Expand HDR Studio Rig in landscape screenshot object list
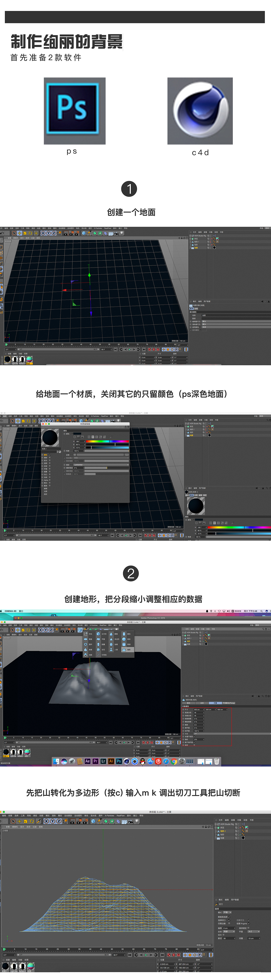The image size is (271, 980). 183,633
